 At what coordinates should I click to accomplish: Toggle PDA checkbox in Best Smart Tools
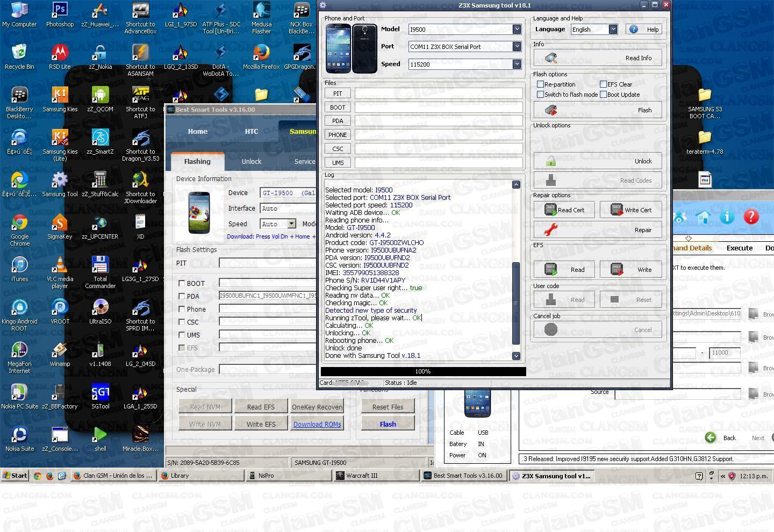tap(182, 296)
